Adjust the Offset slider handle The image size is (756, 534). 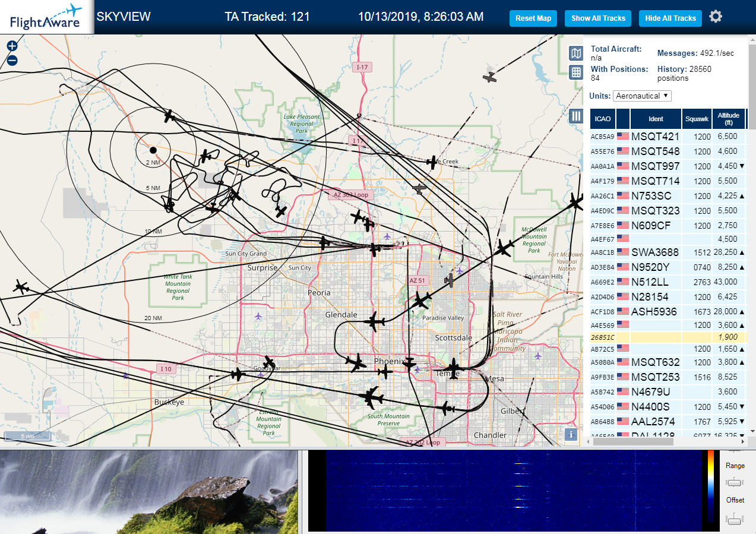click(735, 520)
